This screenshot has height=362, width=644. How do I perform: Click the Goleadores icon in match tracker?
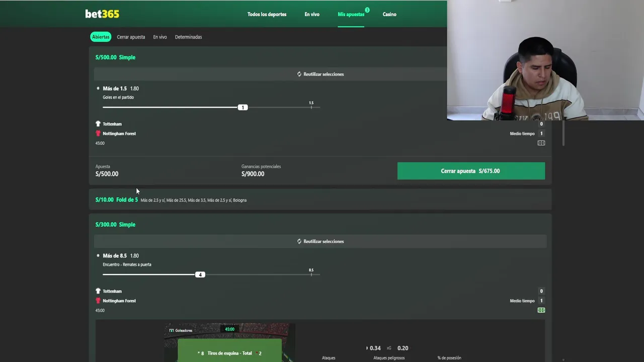171,330
